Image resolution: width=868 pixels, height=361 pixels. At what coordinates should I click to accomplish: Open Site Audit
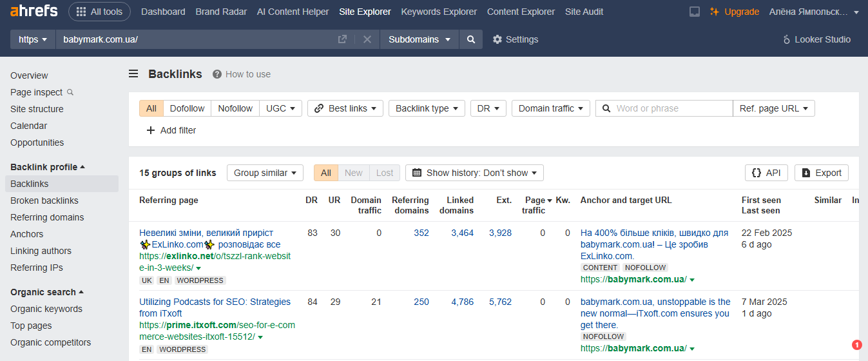click(584, 12)
